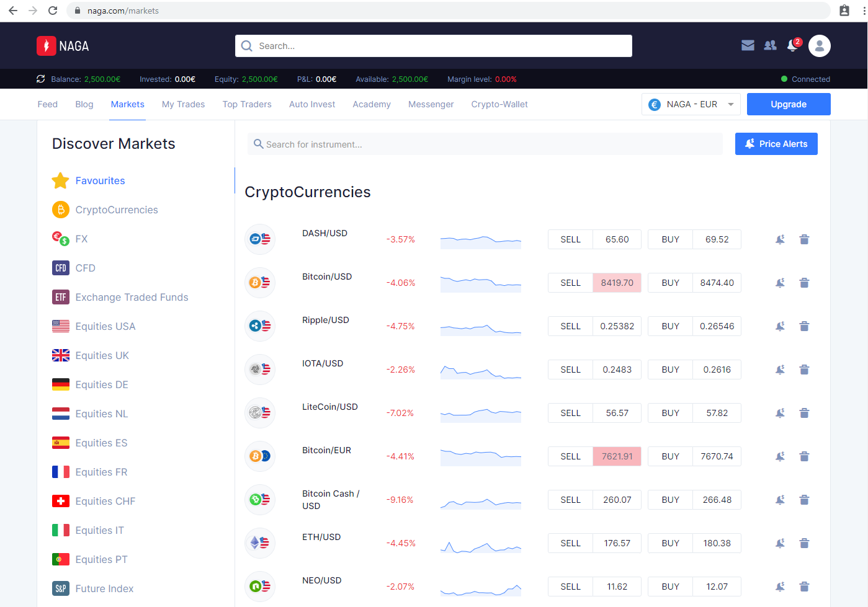Set price alert for NEO/USD
This screenshot has width=868, height=607.
(781, 587)
